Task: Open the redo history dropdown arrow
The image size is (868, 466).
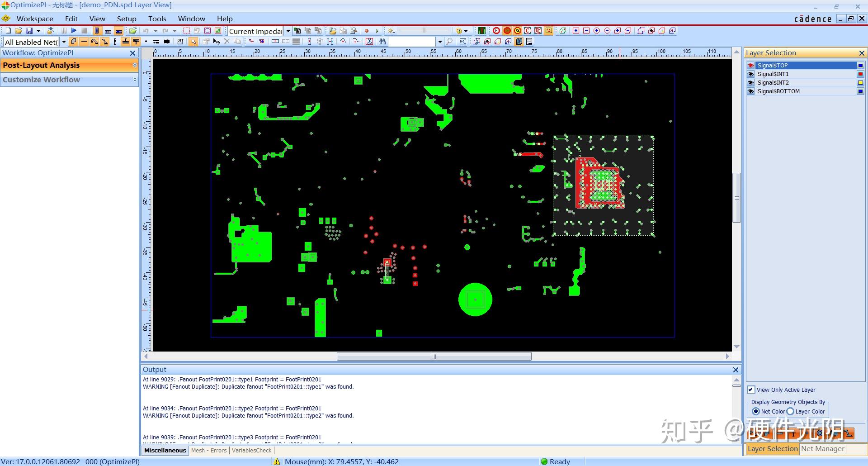Action: tap(175, 31)
